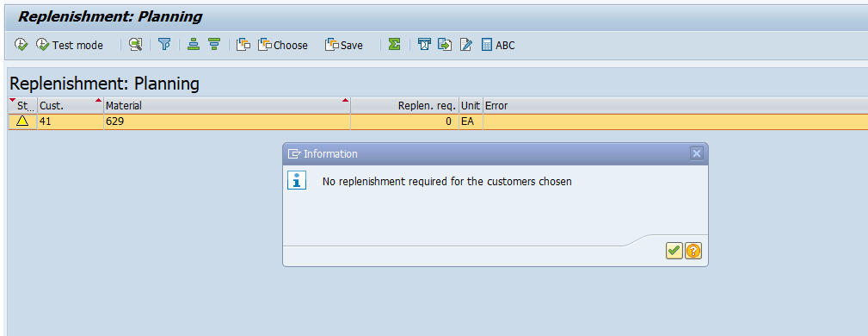
Task: Open the word processing icon
Action: coord(466,45)
